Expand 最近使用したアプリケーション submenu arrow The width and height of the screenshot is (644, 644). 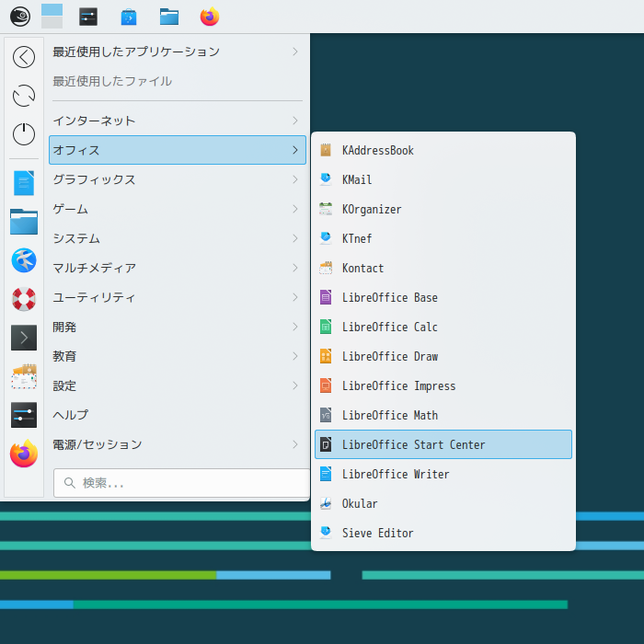pyautogui.click(x=295, y=52)
